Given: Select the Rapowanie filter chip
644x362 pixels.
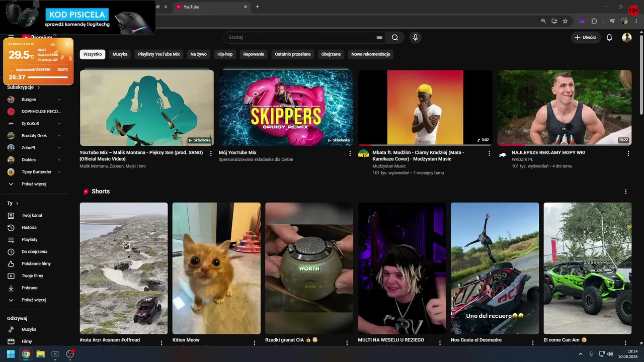Looking at the screenshot, I should pos(254,54).
